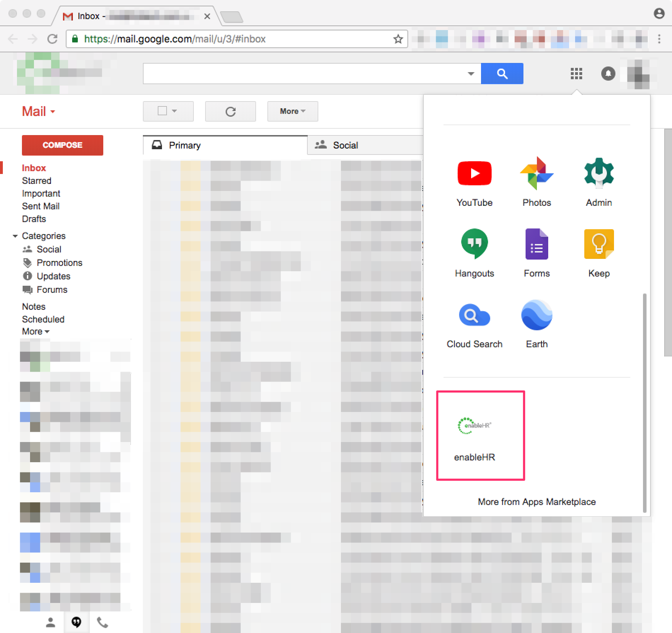672x633 pixels.
Task: Collapse the Categories section
Action: coord(15,236)
